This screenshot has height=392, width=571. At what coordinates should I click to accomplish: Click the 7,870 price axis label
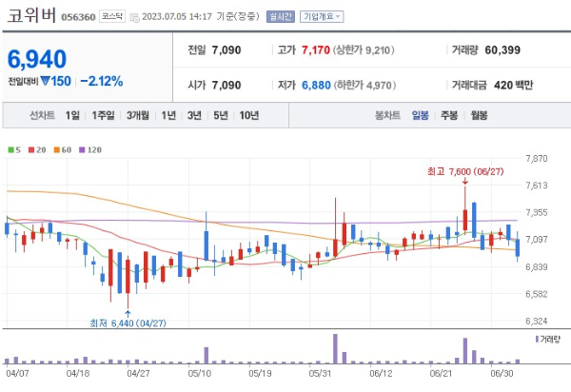(x=536, y=158)
